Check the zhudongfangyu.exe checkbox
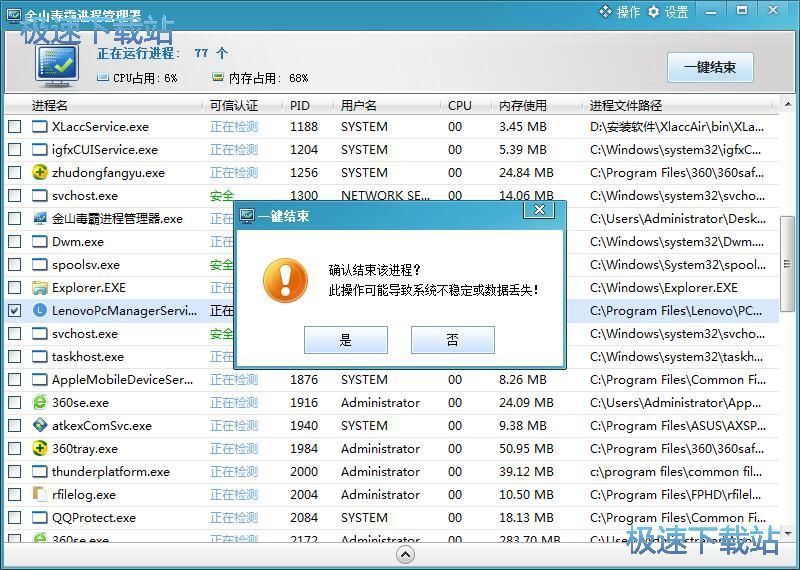800x570 pixels. tap(15, 172)
